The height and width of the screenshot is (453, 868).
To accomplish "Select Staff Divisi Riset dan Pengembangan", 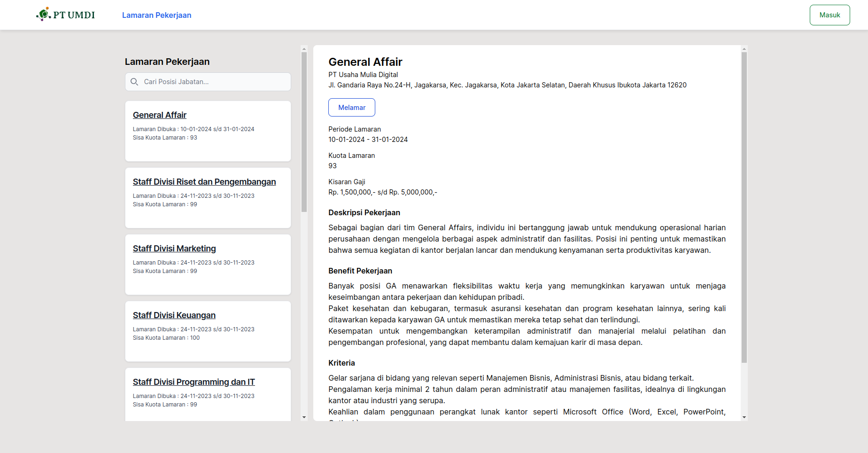I will [204, 182].
